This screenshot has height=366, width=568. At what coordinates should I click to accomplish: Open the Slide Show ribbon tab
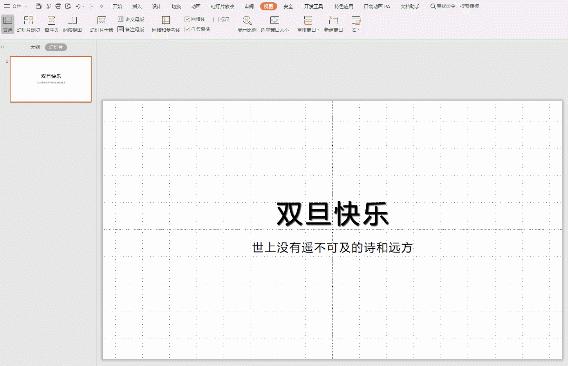(222, 6)
